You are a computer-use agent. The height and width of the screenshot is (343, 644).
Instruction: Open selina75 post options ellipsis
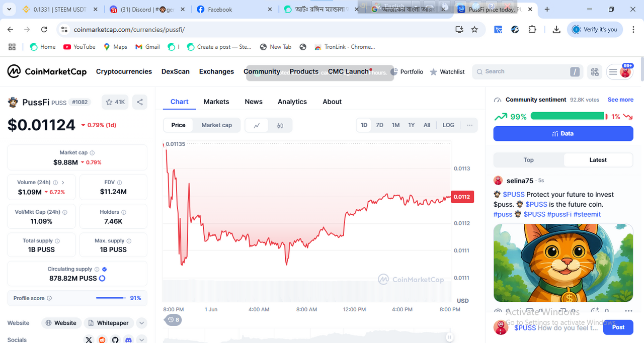click(x=628, y=311)
